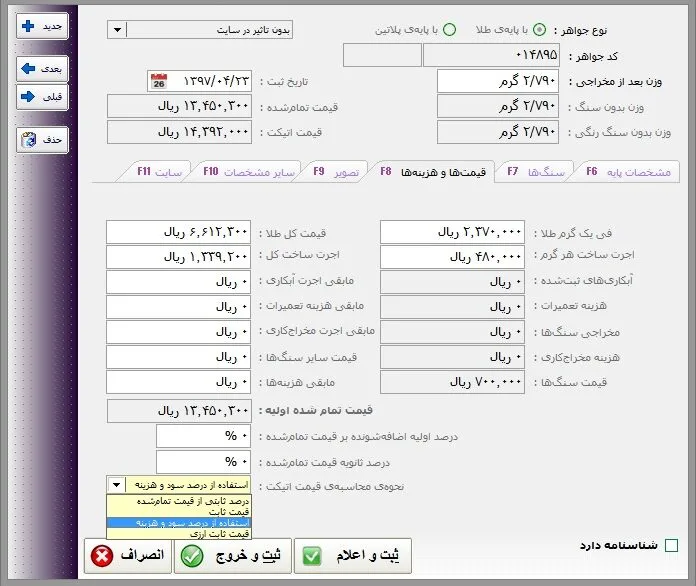Click the کد جواهر code field
Viewport: 696px width, 586px height.
(x=491, y=55)
